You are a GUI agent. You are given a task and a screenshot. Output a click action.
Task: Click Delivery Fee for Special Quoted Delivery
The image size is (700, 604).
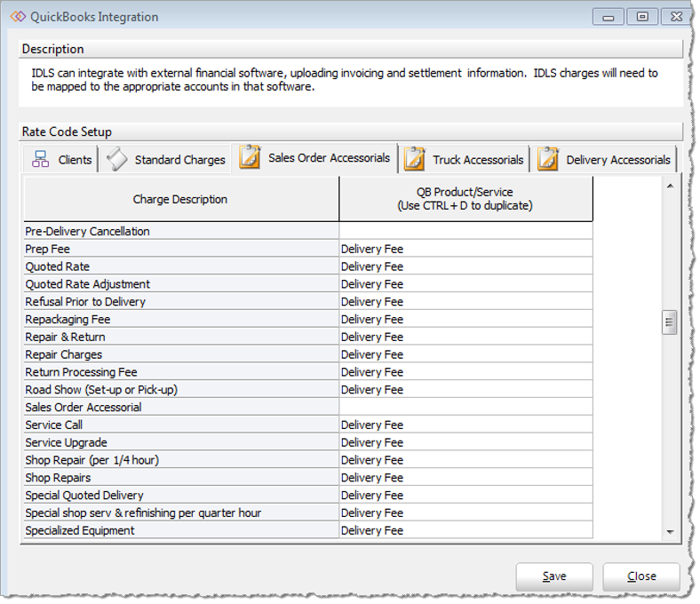point(465,495)
